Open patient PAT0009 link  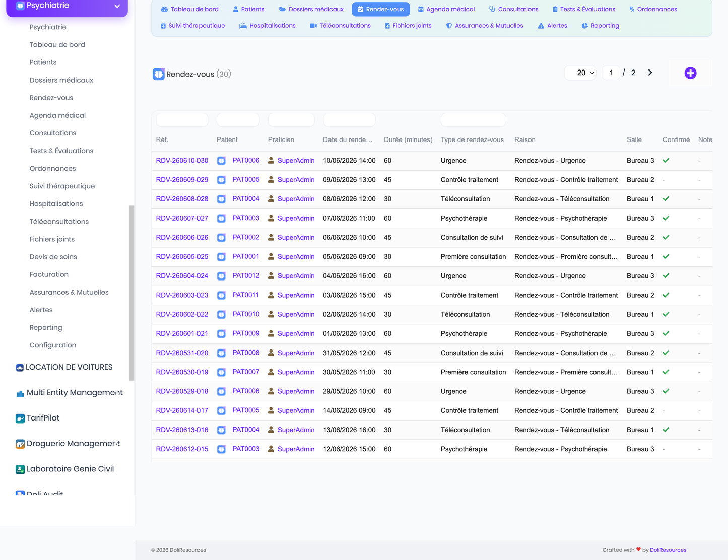point(246,333)
